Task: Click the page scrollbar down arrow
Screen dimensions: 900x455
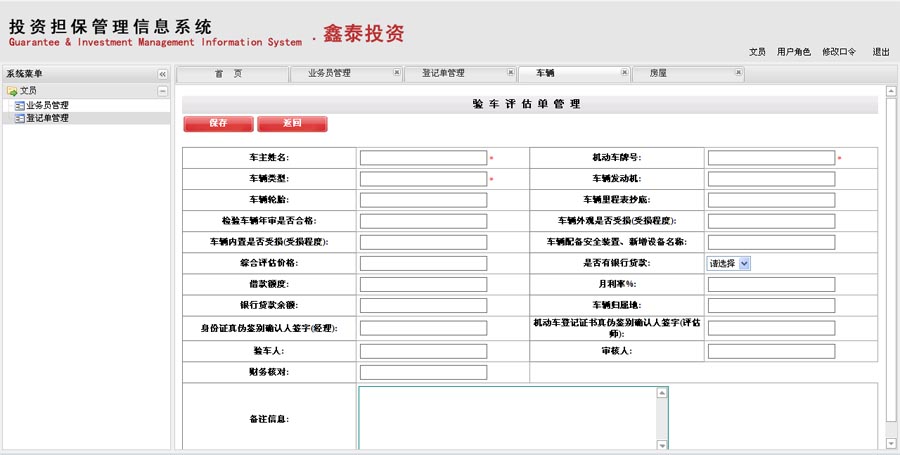Action: click(x=889, y=442)
